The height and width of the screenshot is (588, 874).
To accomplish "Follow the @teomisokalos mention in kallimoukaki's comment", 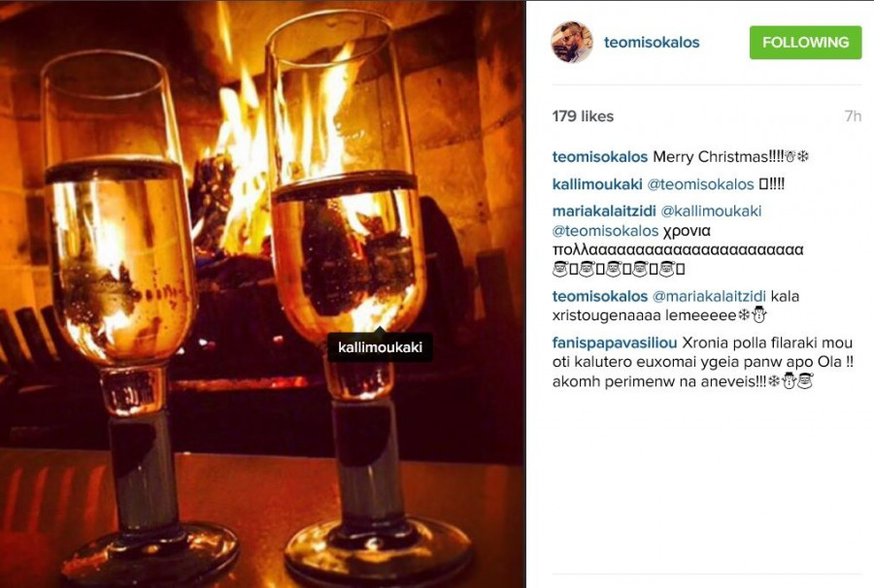I will tap(700, 183).
